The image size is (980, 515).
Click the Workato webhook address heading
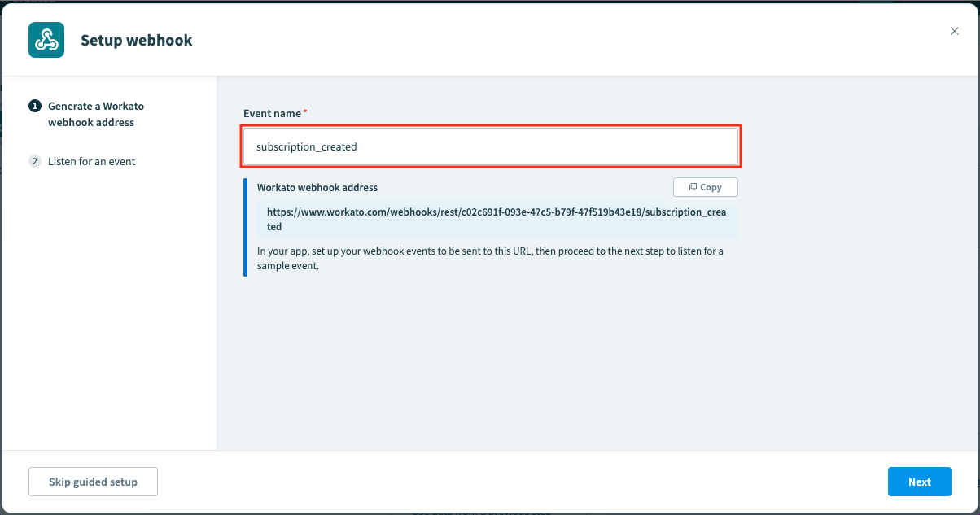[317, 187]
